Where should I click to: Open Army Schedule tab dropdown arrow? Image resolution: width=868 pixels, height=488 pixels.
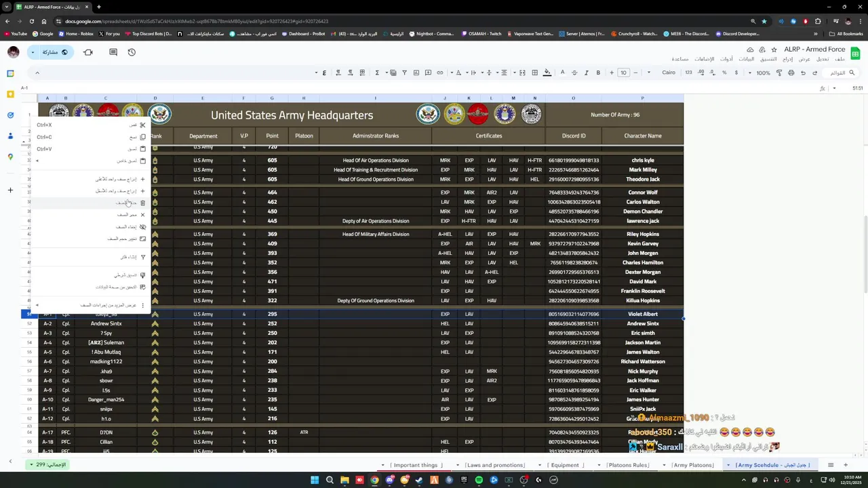(x=728, y=465)
